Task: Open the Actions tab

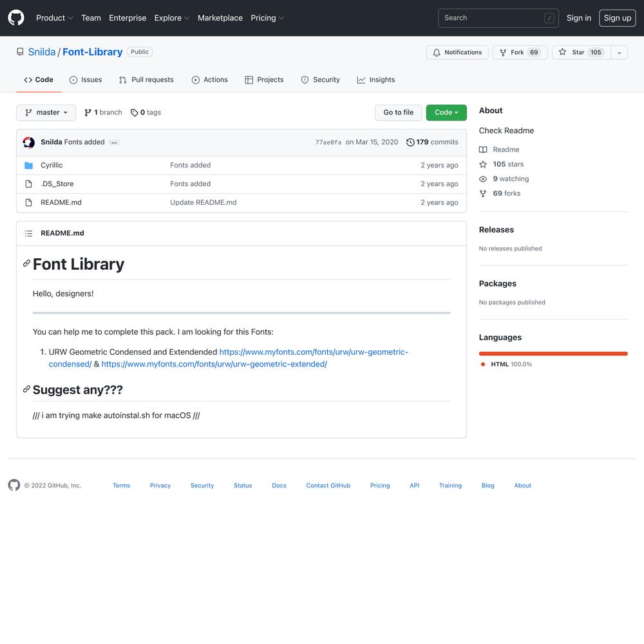Action: pyautogui.click(x=209, y=80)
